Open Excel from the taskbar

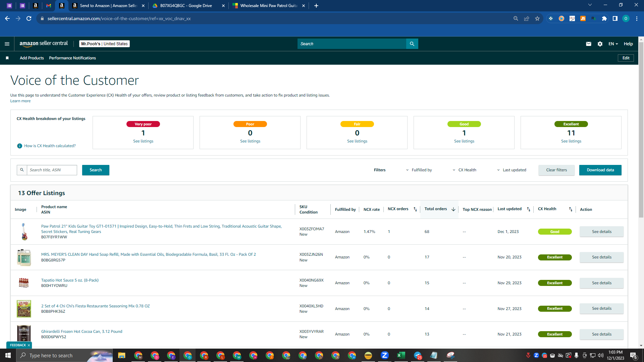pos(401,355)
